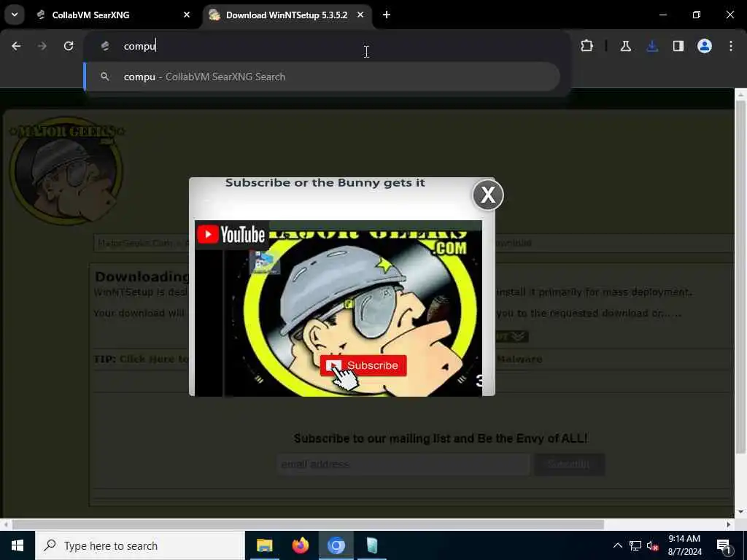Open the muted volume tray icon

click(x=652, y=545)
